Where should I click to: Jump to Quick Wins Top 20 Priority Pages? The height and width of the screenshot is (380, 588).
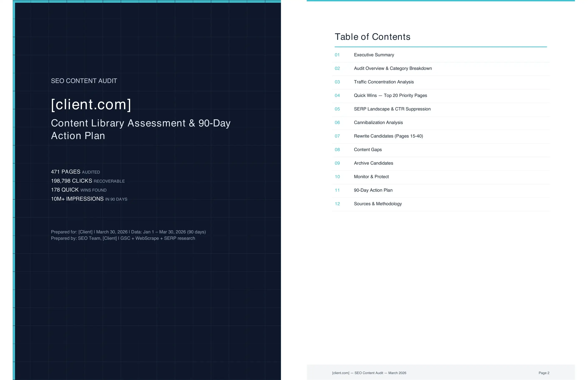point(390,95)
